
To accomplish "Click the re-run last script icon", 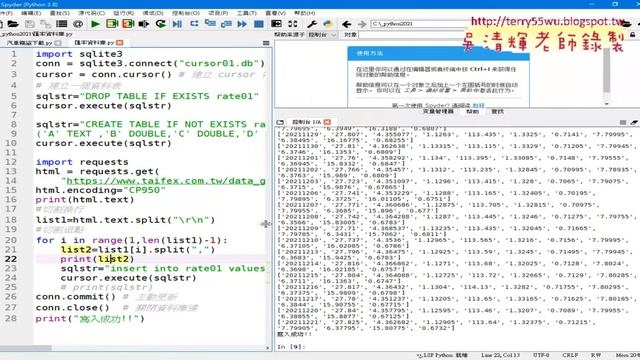I will [161, 24].
